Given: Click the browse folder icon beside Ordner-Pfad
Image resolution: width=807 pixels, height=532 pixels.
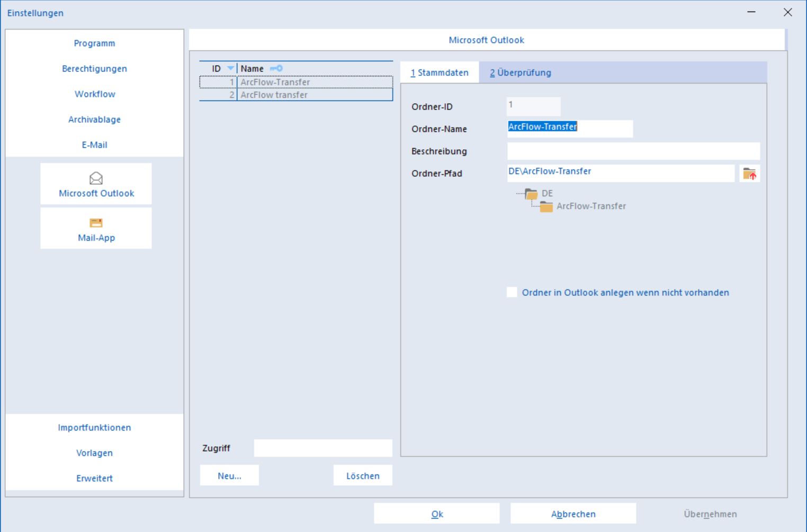Looking at the screenshot, I should [x=749, y=173].
